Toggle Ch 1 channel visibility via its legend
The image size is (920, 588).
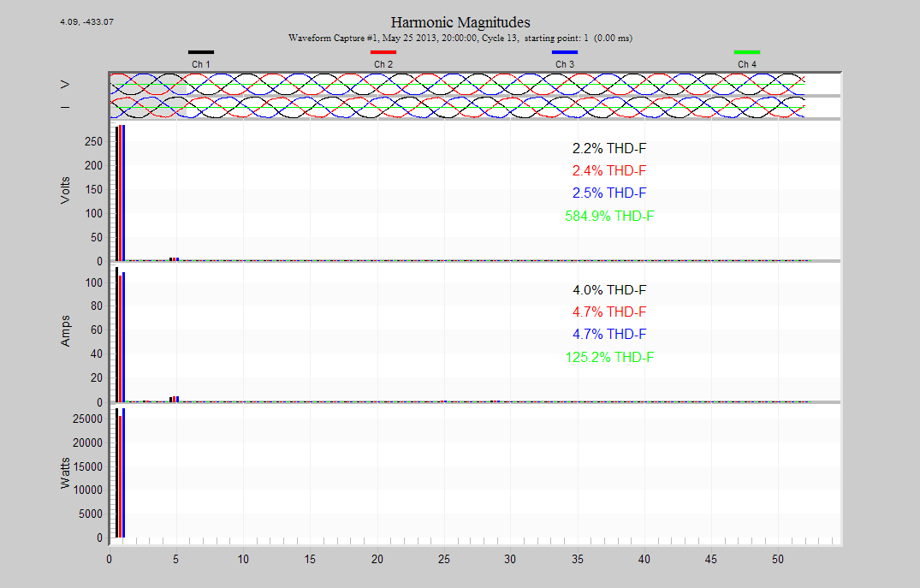202,56
